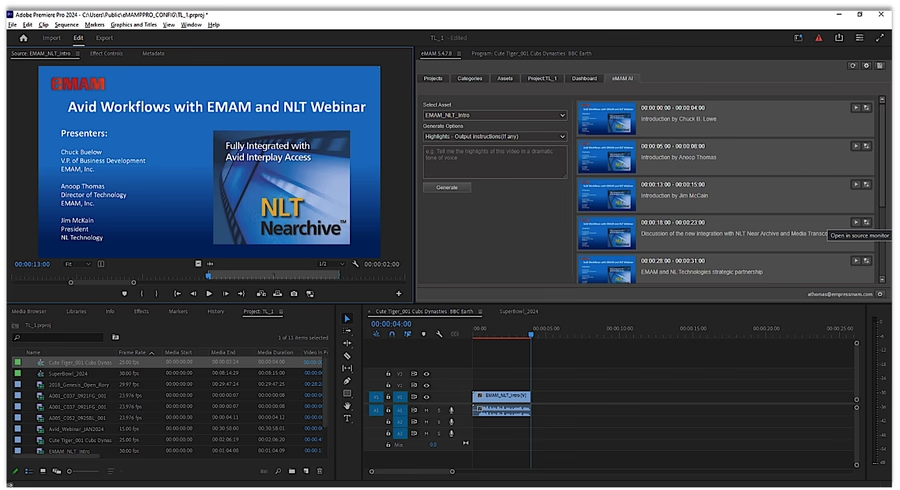Screen dimensions: 900x490
Task: Switch to eMAM Dashboard tab
Action: (x=584, y=79)
